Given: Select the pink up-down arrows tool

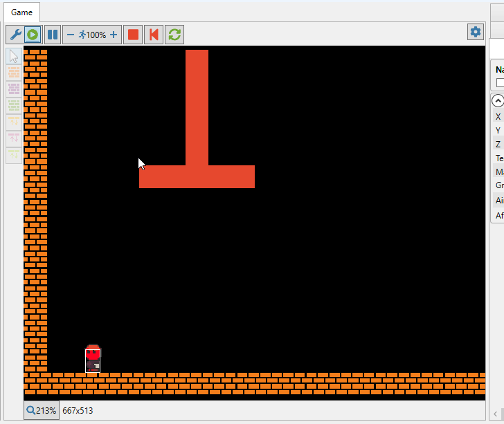Looking at the screenshot, I should tap(14, 139).
